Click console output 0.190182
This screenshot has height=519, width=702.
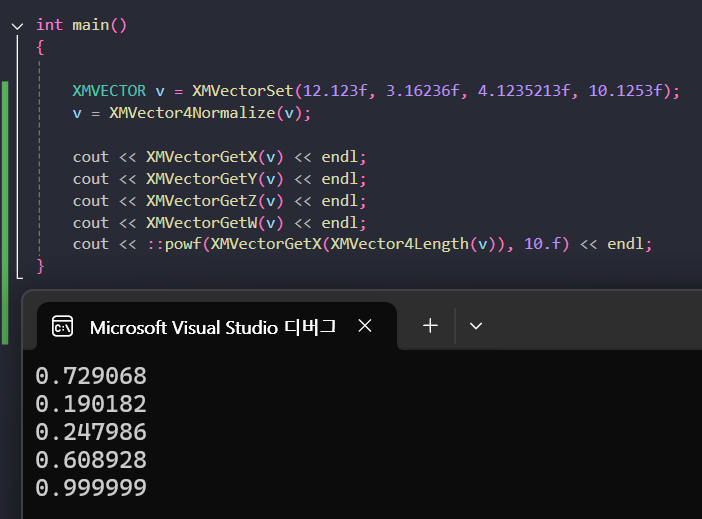pyautogui.click(x=91, y=404)
